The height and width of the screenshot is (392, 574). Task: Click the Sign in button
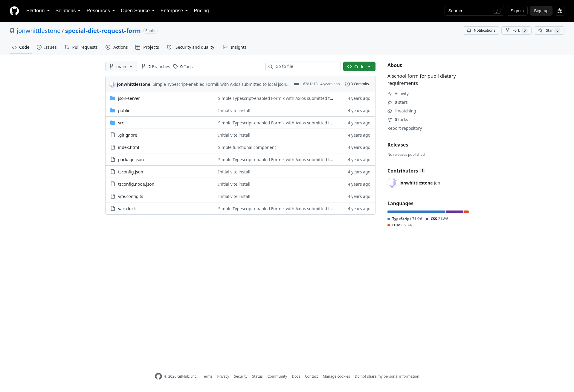click(x=517, y=11)
